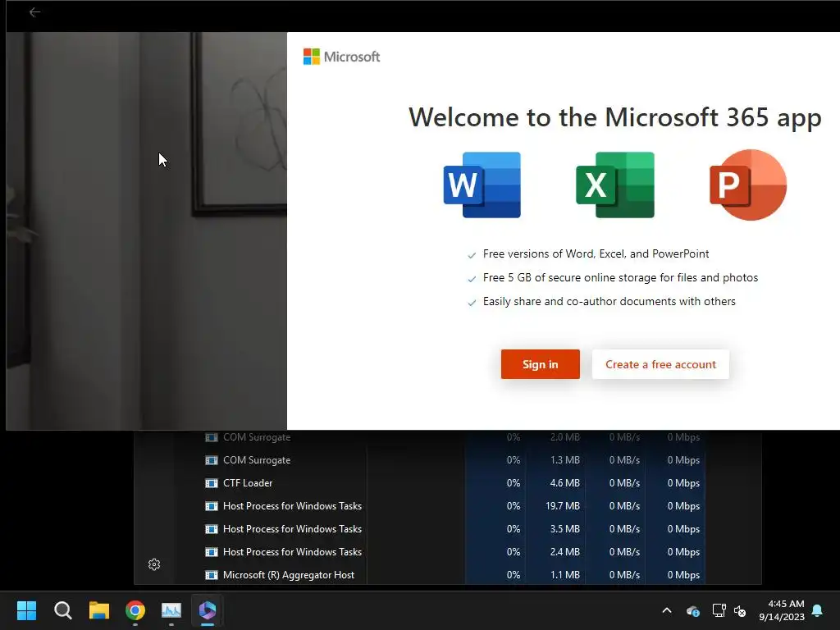Viewport: 840px width, 630px height.
Task: Click the Word app icon
Action: pos(482,185)
